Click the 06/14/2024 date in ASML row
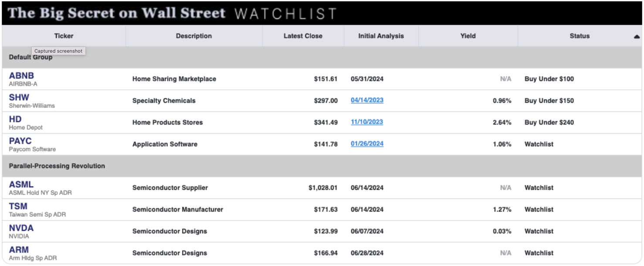644x266 pixels. point(367,188)
